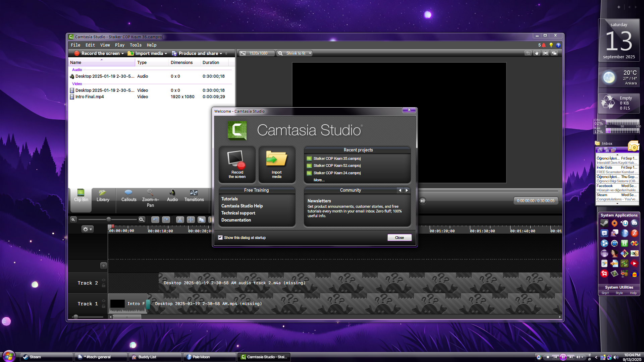Screen dimensions: 644x362
Task: Expand Import media dropdown arrow
Action: click(166, 54)
